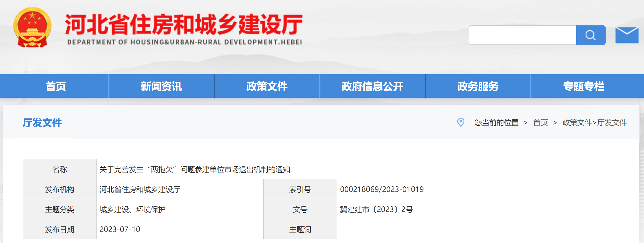
Task: Open the 新闻资讯 navigation menu
Action: (161, 86)
